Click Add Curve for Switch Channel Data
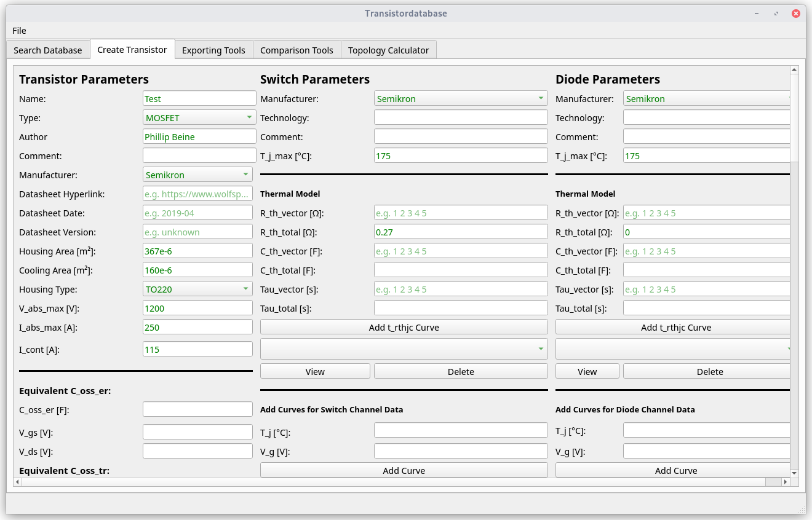Viewport: 812px width, 520px height. tap(404, 470)
